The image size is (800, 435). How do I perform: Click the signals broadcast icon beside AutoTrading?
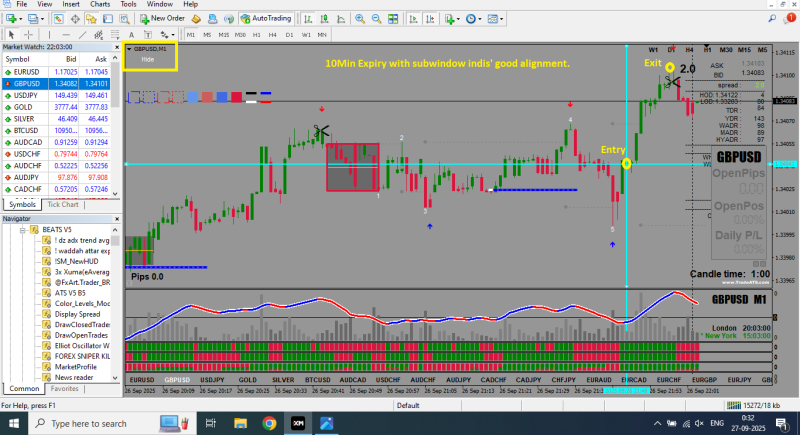(229, 19)
